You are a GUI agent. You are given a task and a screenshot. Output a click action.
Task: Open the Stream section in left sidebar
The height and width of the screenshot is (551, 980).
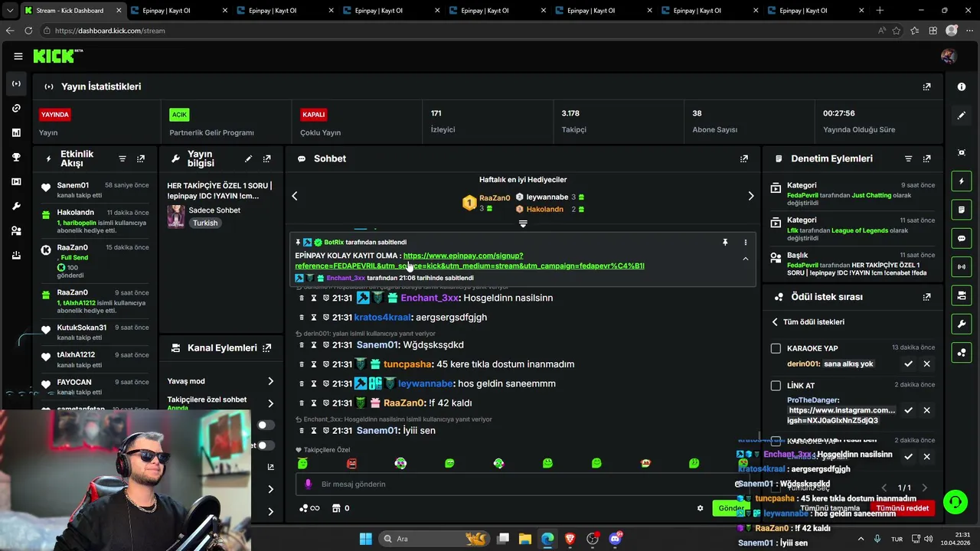16,83
